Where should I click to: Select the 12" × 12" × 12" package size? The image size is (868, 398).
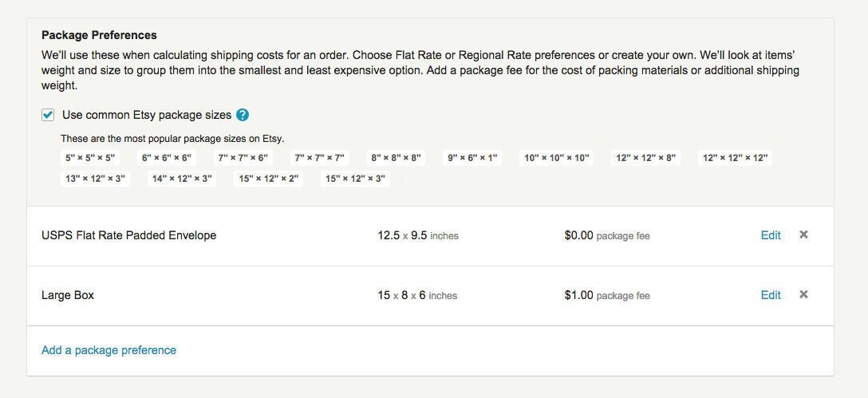coord(736,158)
